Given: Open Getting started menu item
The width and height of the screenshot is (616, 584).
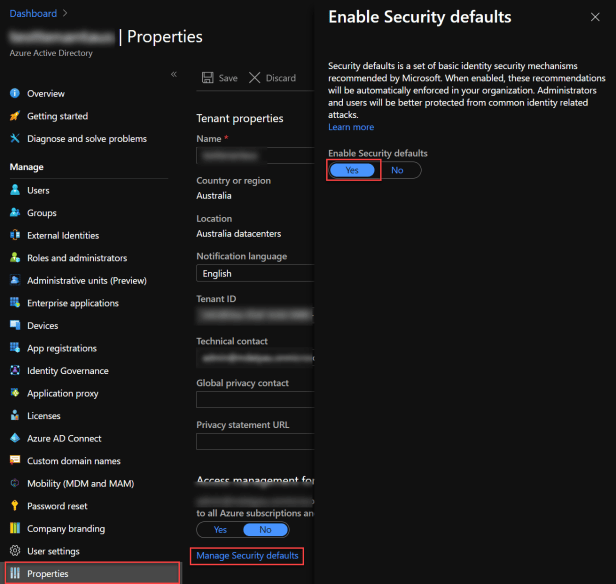Looking at the screenshot, I should tap(57, 116).
